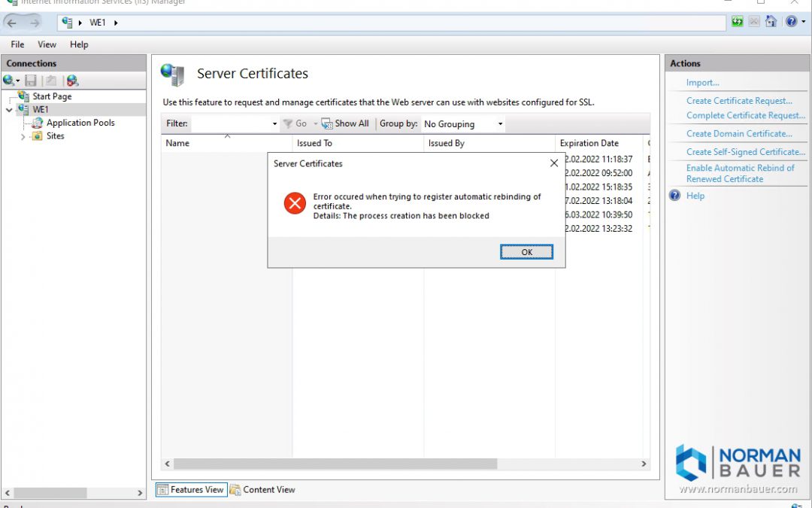
Task: Open the View menu
Action: tap(47, 44)
